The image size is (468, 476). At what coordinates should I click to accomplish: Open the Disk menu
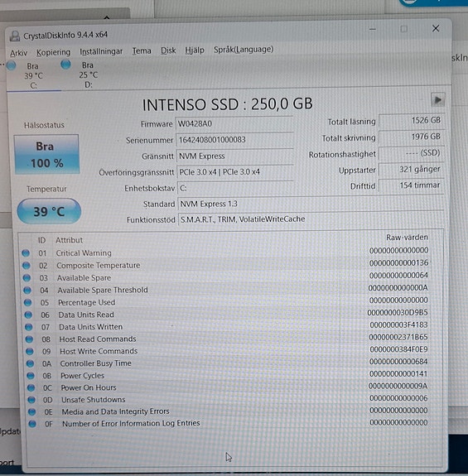(x=168, y=50)
